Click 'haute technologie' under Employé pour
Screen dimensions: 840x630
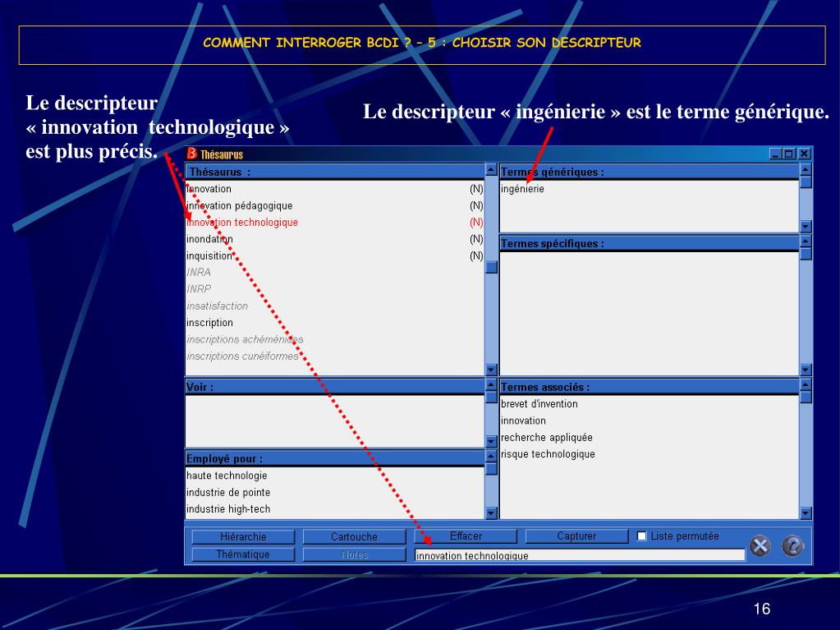point(227,476)
